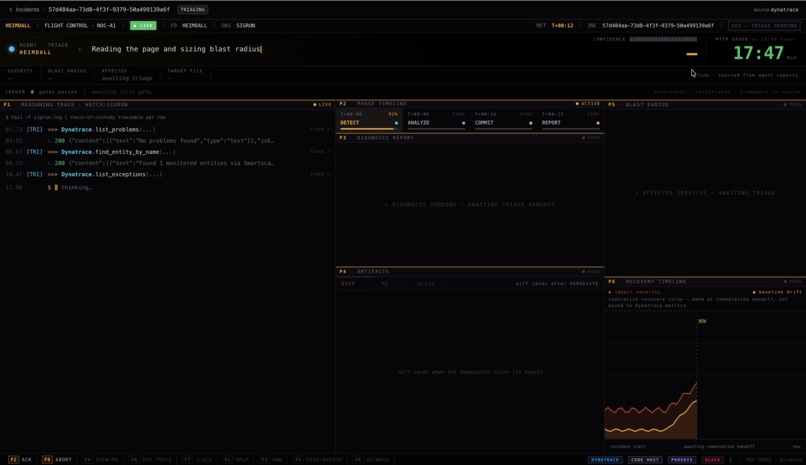Switch to DIFF artifacts tab

pos(348,284)
